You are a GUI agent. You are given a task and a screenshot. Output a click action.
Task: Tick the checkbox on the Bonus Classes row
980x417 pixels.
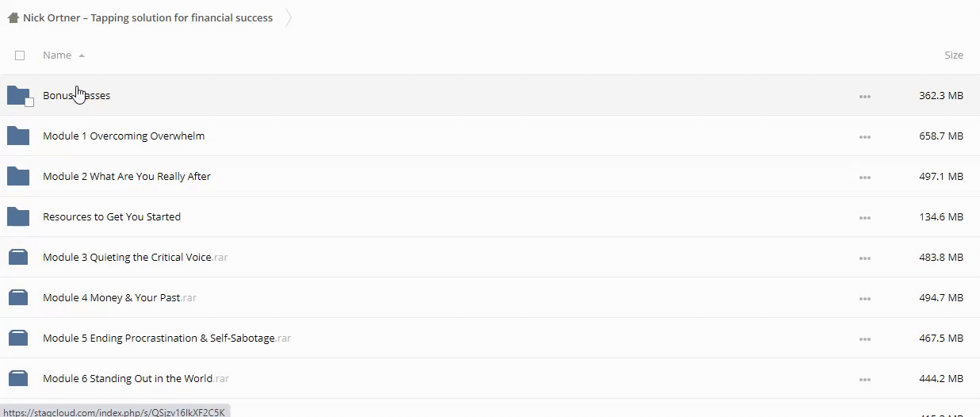coord(29,102)
